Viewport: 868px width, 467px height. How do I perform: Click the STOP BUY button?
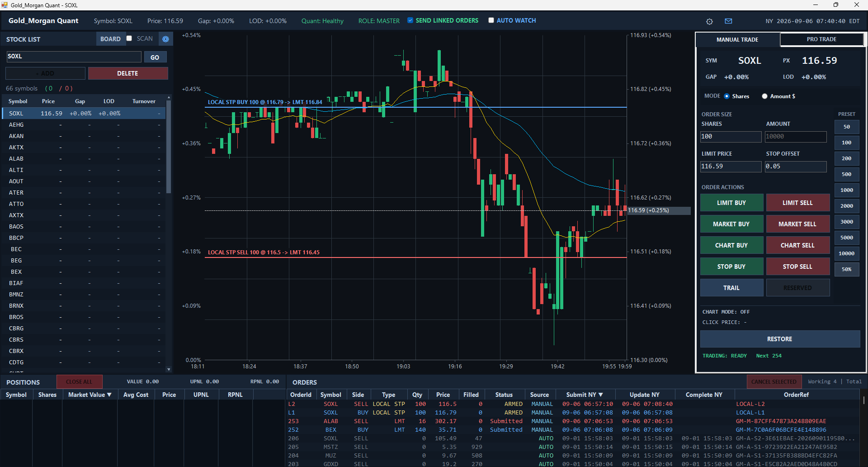tap(731, 267)
